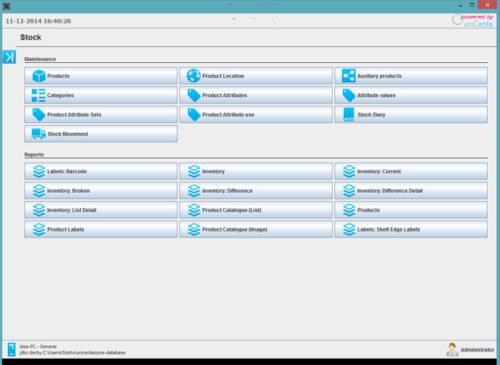Open Product Attribute use
The width and height of the screenshot is (500, 365).
click(x=256, y=115)
